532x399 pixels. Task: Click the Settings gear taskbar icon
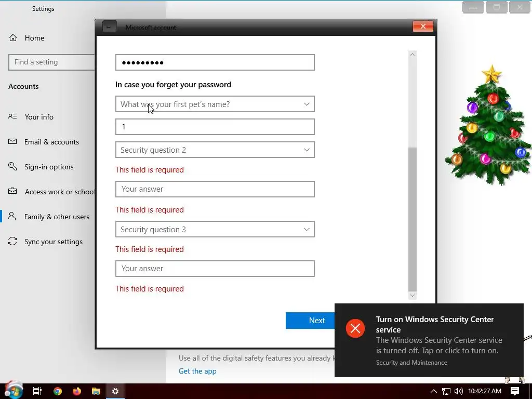pos(115,391)
